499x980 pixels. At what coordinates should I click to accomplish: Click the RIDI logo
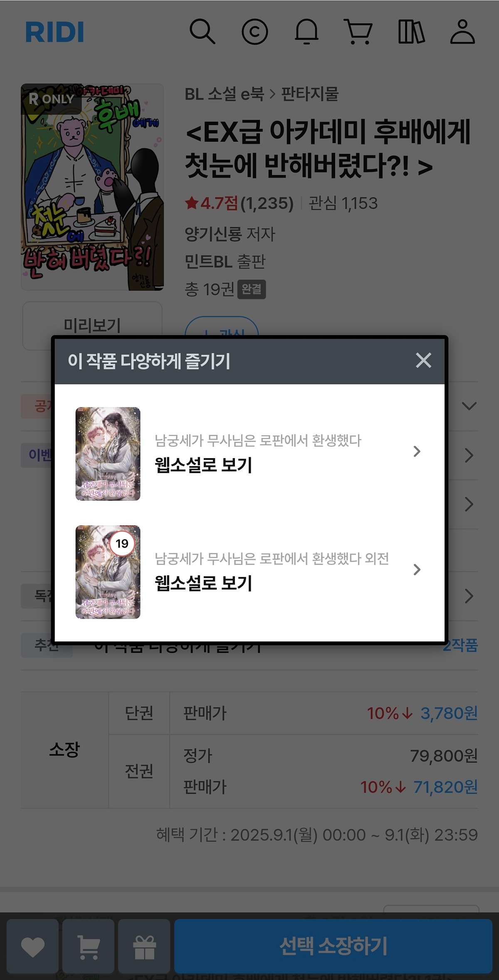point(54,32)
